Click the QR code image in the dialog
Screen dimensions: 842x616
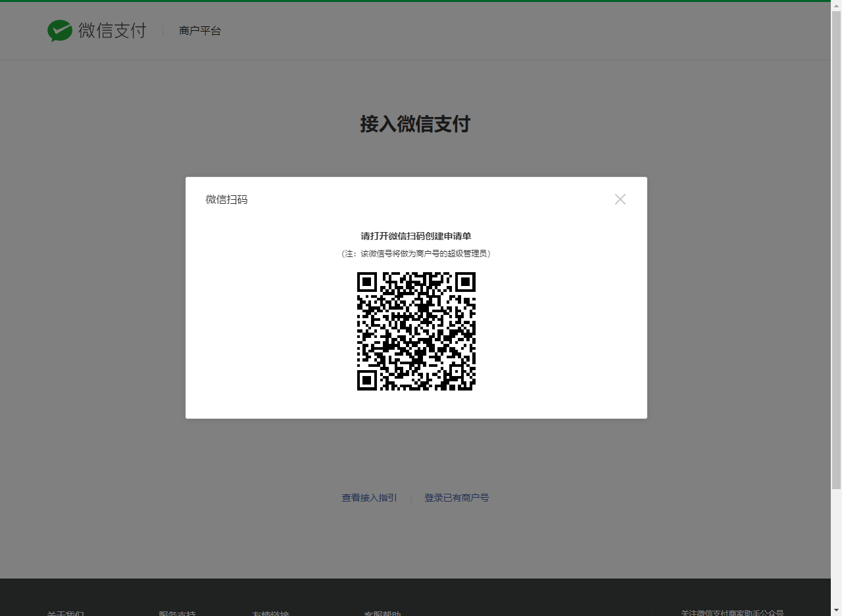point(416,331)
